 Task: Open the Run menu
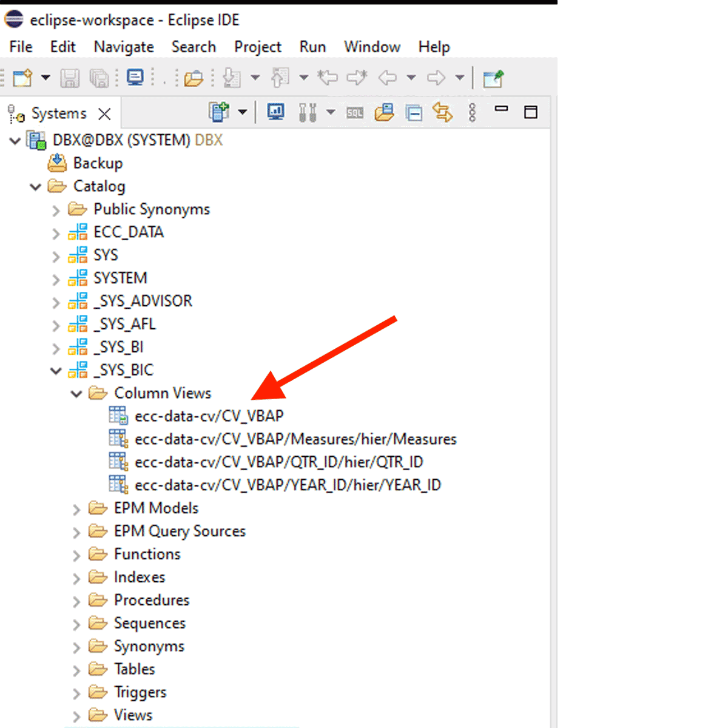coord(312,47)
